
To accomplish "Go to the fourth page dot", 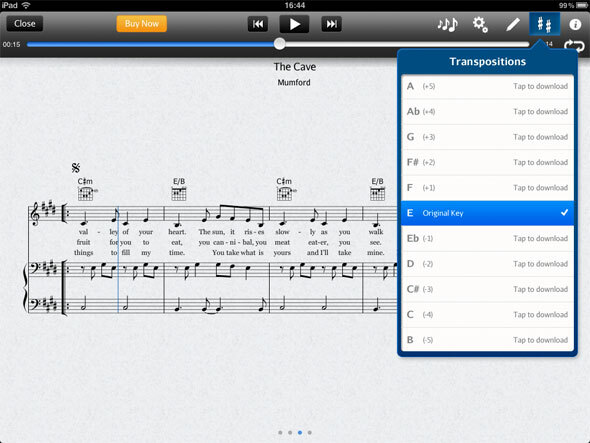I will (x=309, y=432).
